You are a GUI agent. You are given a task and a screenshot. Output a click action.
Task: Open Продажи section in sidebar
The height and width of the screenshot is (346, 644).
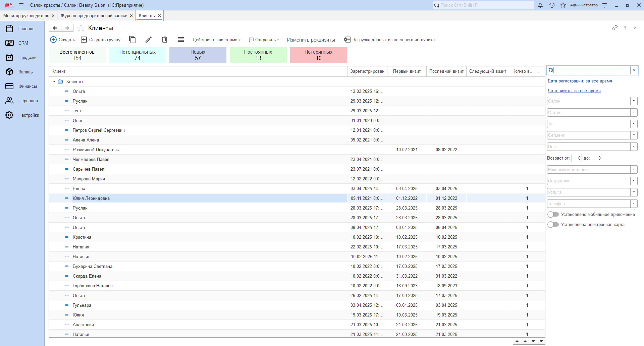coord(22,57)
